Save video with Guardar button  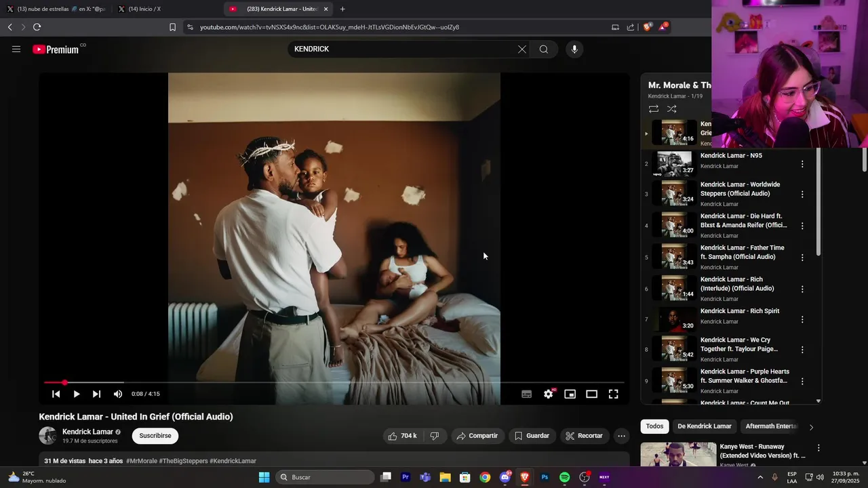click(532, 436)
